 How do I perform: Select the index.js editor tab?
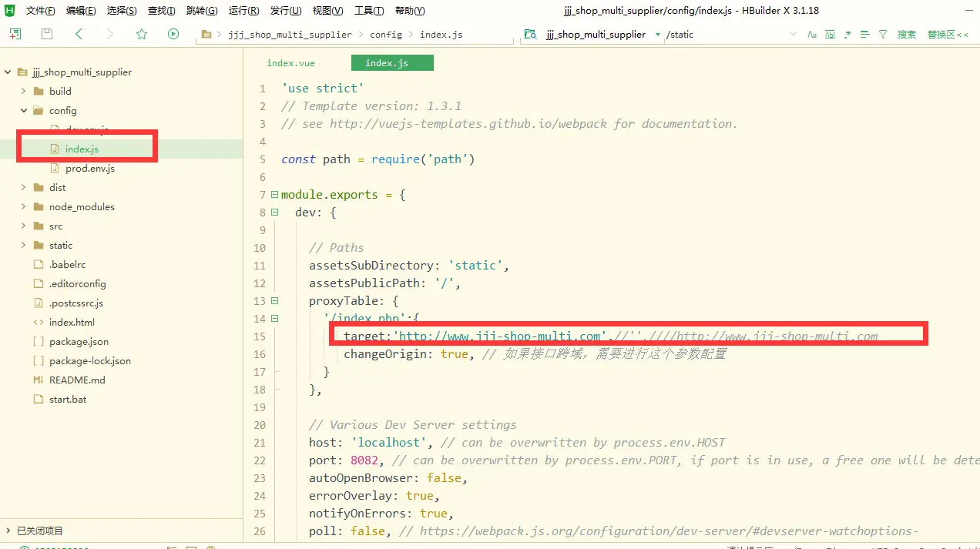[391, 63]
